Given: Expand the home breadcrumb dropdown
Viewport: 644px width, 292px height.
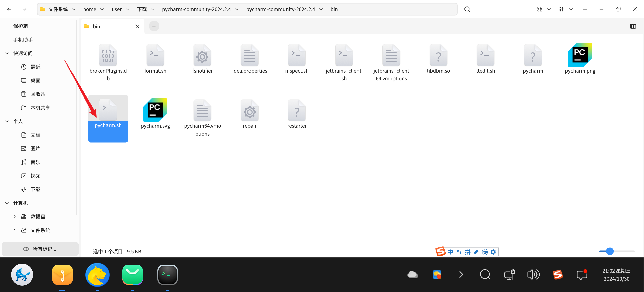Looking at the screenshot, I should click(x=102, y=9).
